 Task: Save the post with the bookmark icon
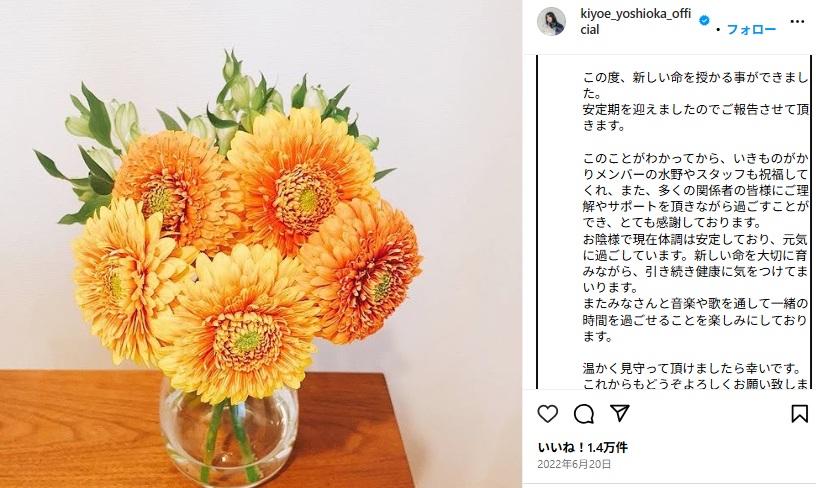pos(799,414)
